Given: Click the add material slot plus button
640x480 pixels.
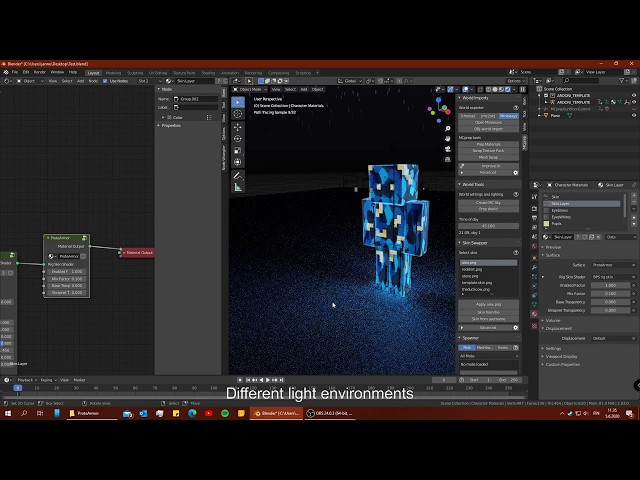Looking at the screenshot, I should 634,197.
